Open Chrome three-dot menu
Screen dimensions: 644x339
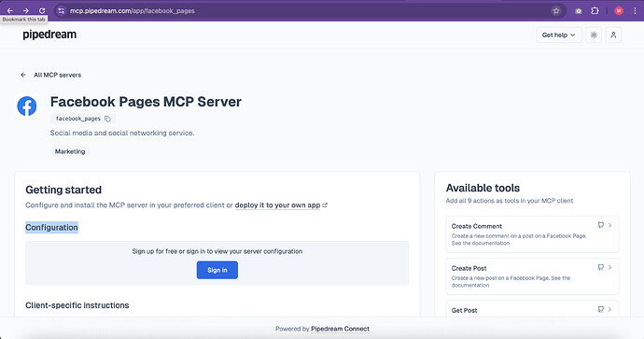(635, 10)
